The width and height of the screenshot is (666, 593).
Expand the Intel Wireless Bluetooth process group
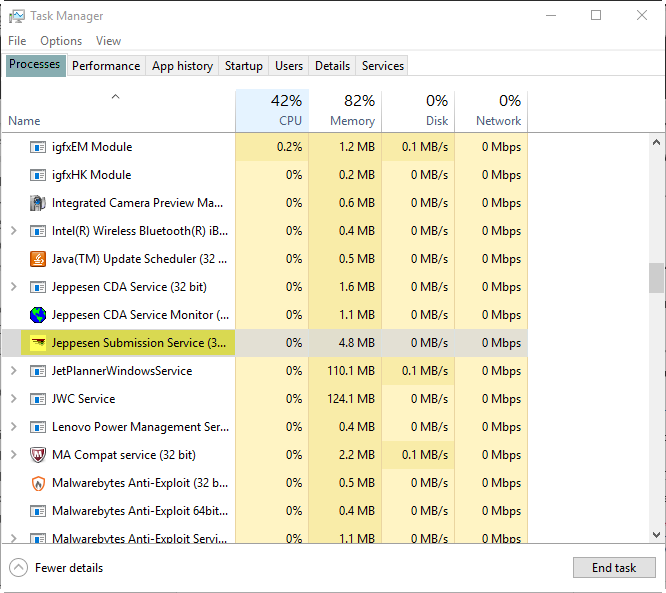pos(13,231)
